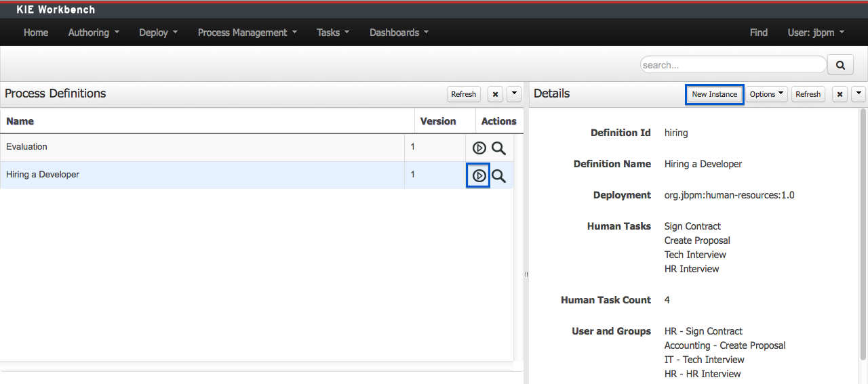This screenshot has height=384, width=868.
Task: Click the search magnifier button
Action: (x=840, y=65)
